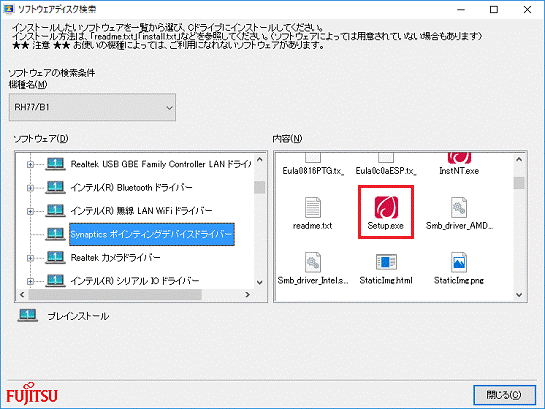
Task: Select the Smb_driver_Intel file icon
Action: (313, 262)
